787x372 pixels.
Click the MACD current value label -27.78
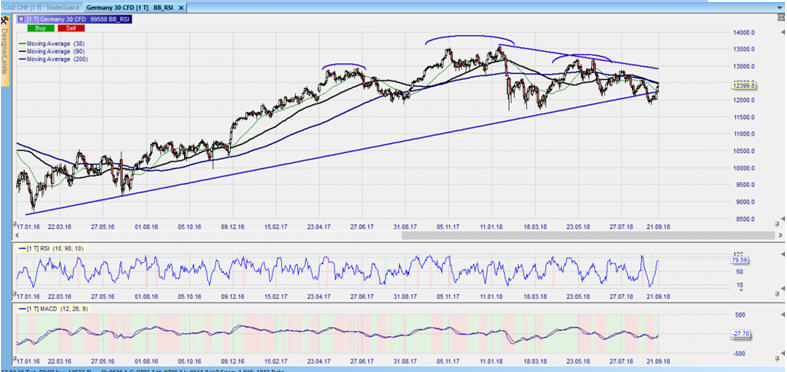coord(741,334)
